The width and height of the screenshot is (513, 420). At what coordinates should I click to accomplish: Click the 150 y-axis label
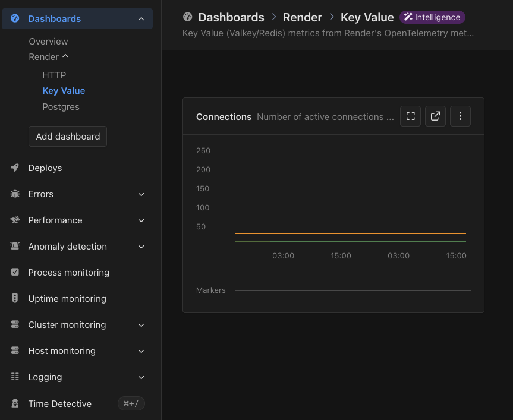coord(203,188)
